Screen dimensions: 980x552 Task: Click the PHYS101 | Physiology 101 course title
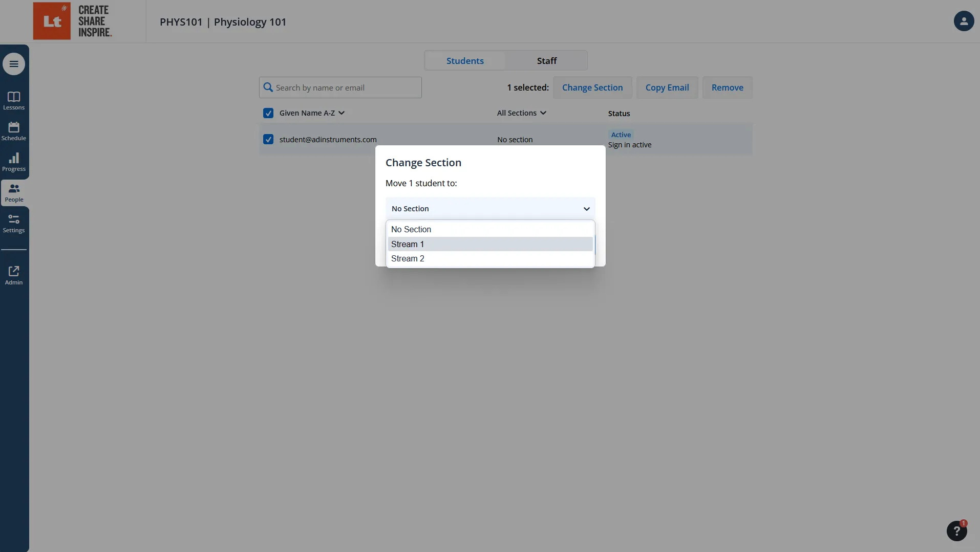click(x=223, y=22)
